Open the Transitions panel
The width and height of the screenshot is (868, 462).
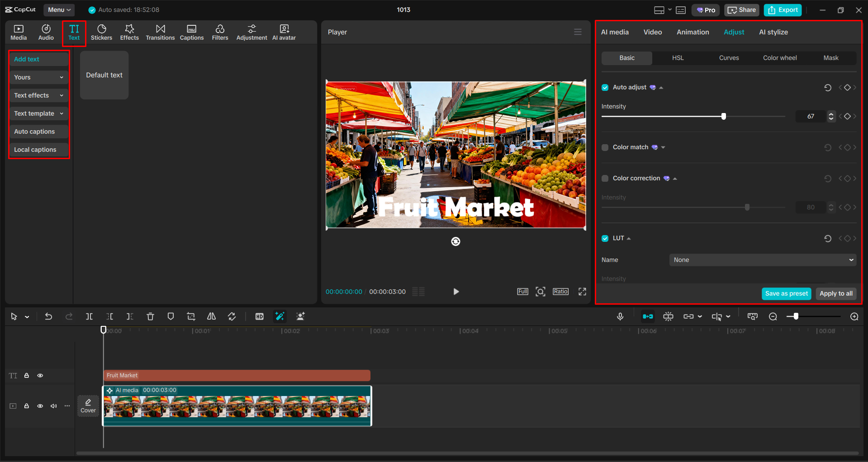[x=160, y=32]
